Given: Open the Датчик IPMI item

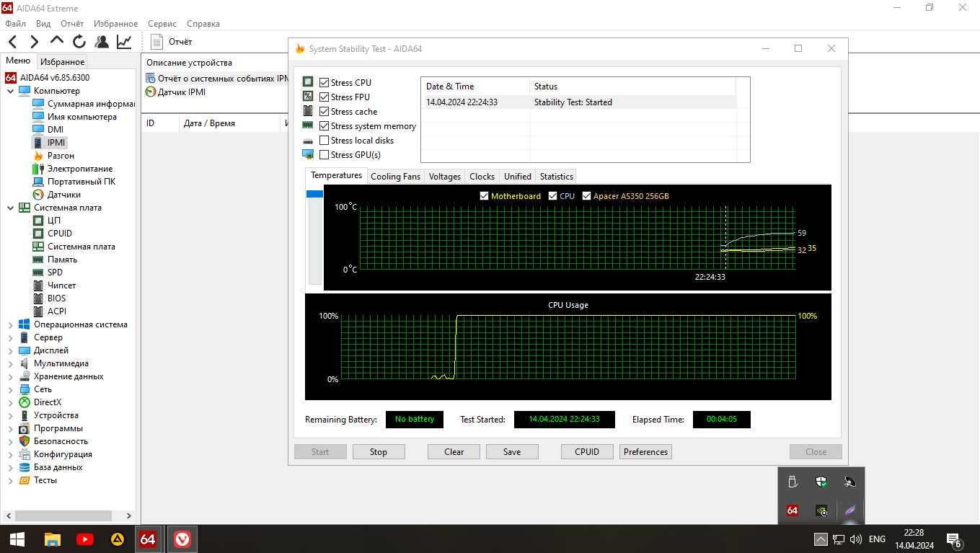Looking at the screenshot, I should tap(176, 92).
